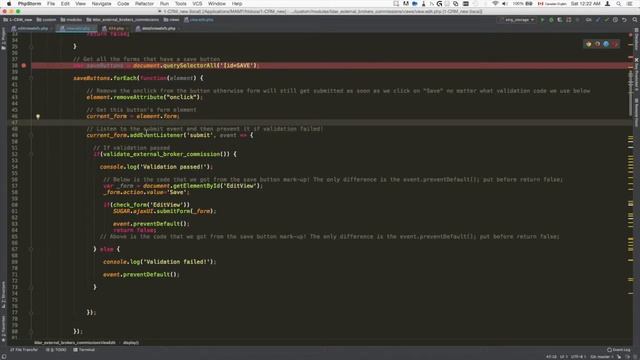This screenshot has width=640, height=360.
Task: Click bbe_external_brokers_commissions folder breadcrumb
Action: click(123, 20)
